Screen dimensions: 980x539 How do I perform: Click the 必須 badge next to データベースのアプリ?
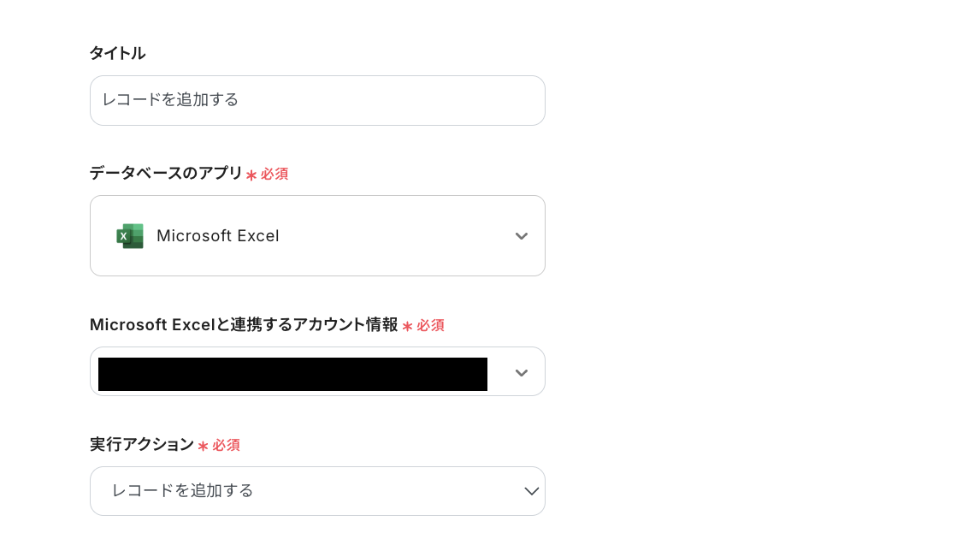click(275, 174)
